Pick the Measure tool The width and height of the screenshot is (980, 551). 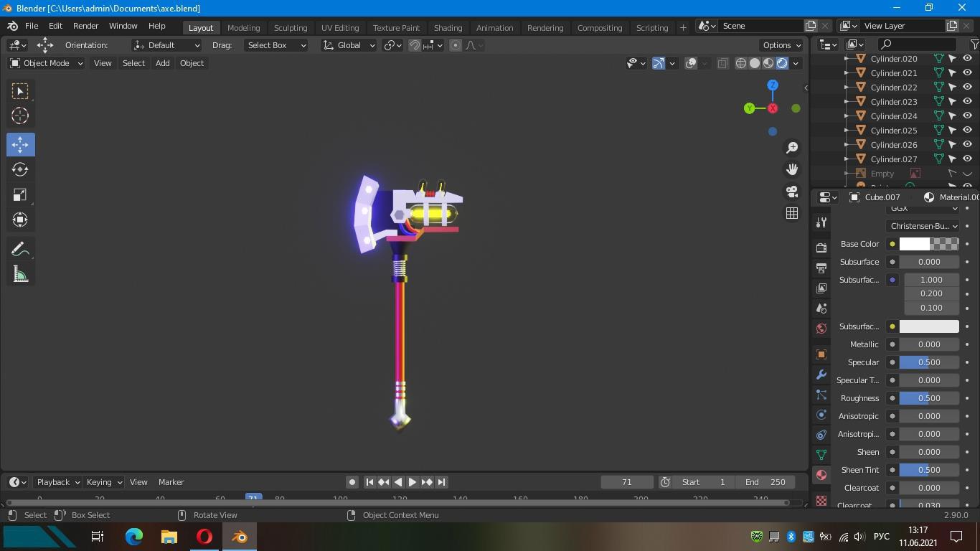click(20, 275)
